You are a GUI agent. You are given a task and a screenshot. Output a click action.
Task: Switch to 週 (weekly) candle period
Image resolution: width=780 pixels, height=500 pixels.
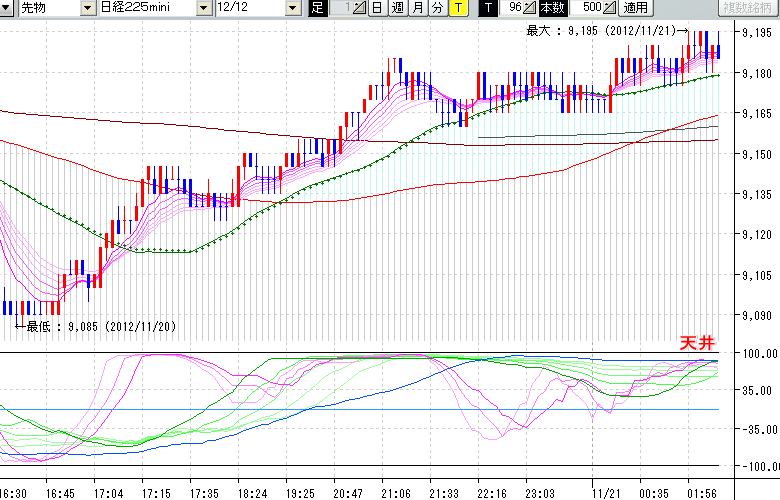(x=397, y=8)
